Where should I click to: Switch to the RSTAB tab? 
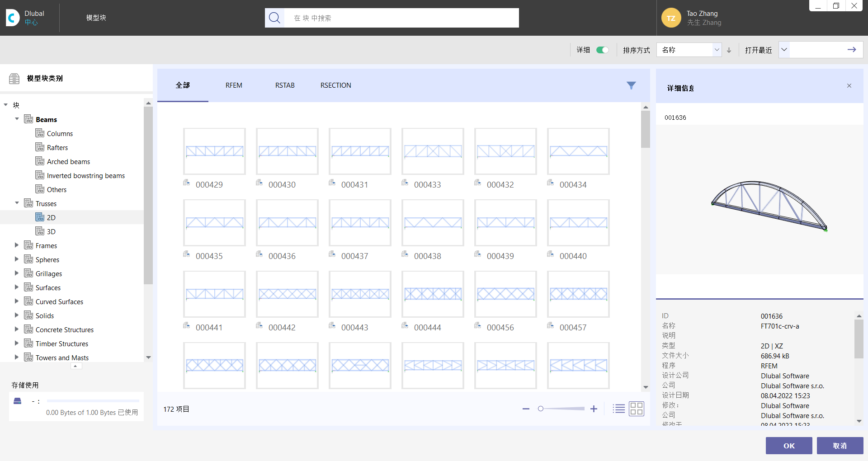point(285,85)
